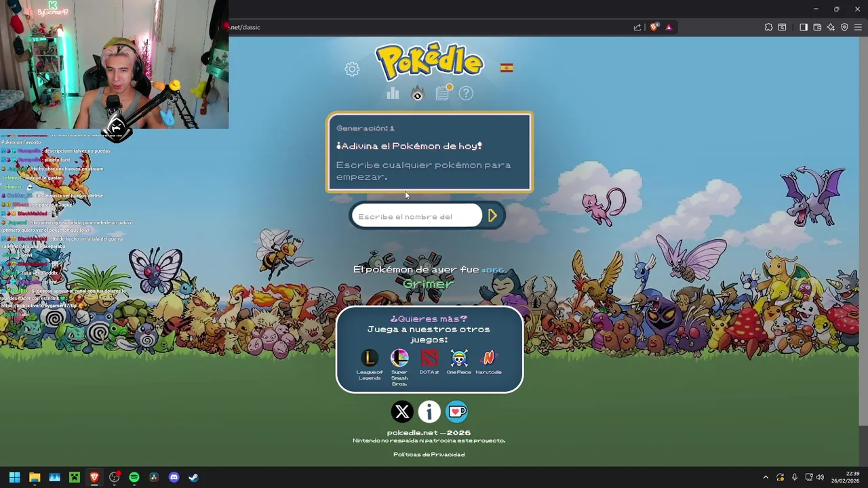Open the Windows Start menu
The image size is (868, 488).
[x=14, y=477]
